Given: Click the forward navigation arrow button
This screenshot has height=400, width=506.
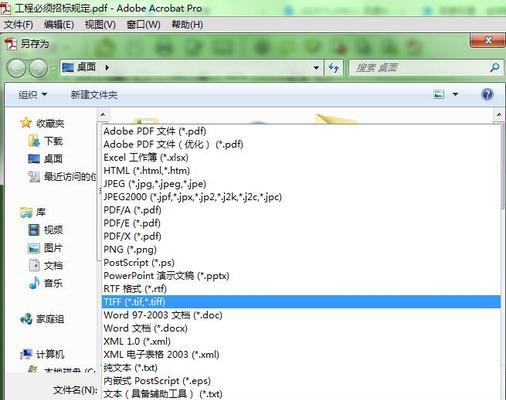Looking at the screenshot, I should click(x=38, y=68).
